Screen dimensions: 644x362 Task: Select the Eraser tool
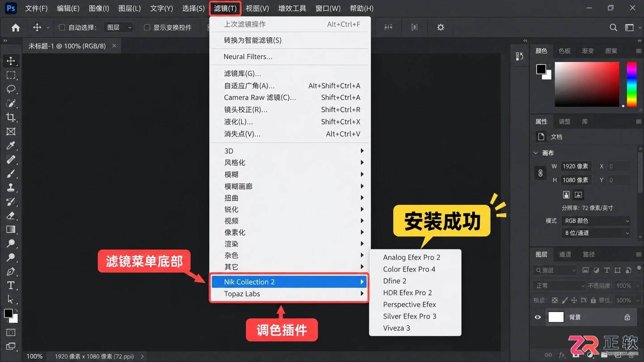click(x=11, y=215)
